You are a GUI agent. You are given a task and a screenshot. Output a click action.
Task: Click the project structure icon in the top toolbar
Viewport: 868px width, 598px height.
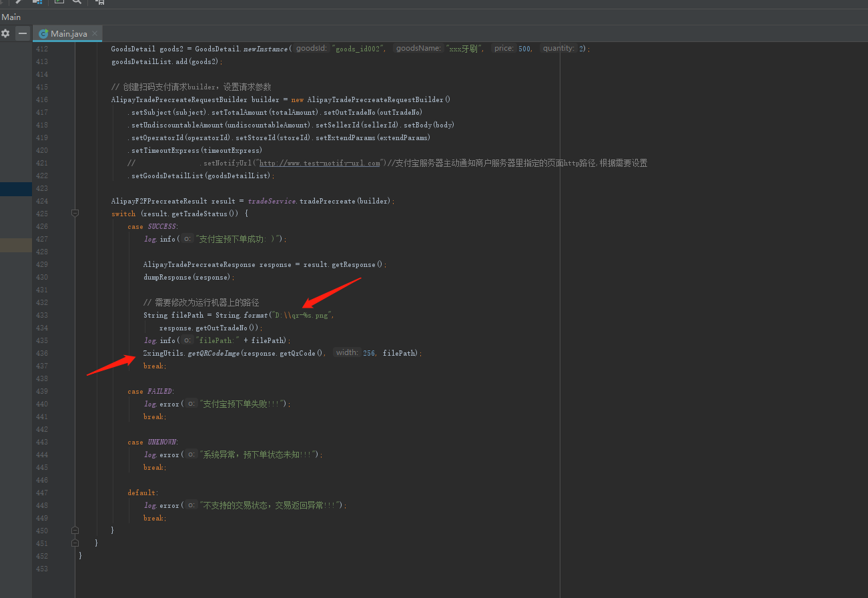[38, 2]
